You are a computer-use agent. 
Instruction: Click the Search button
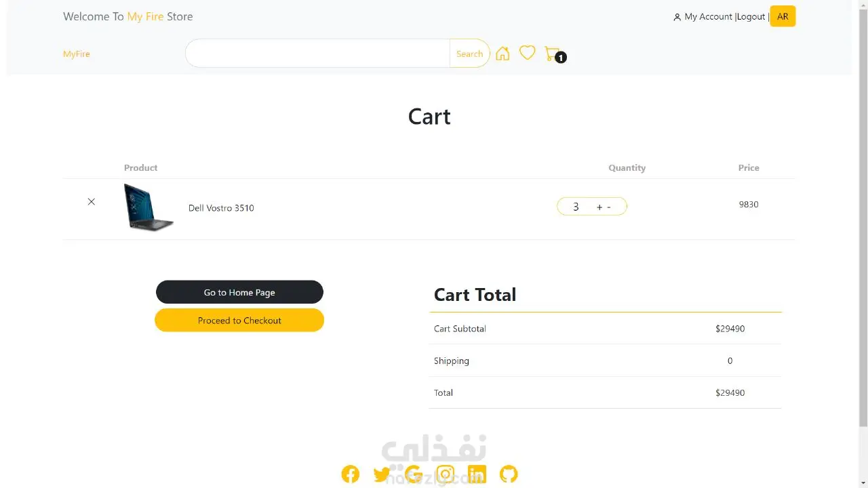click(469, 54)
